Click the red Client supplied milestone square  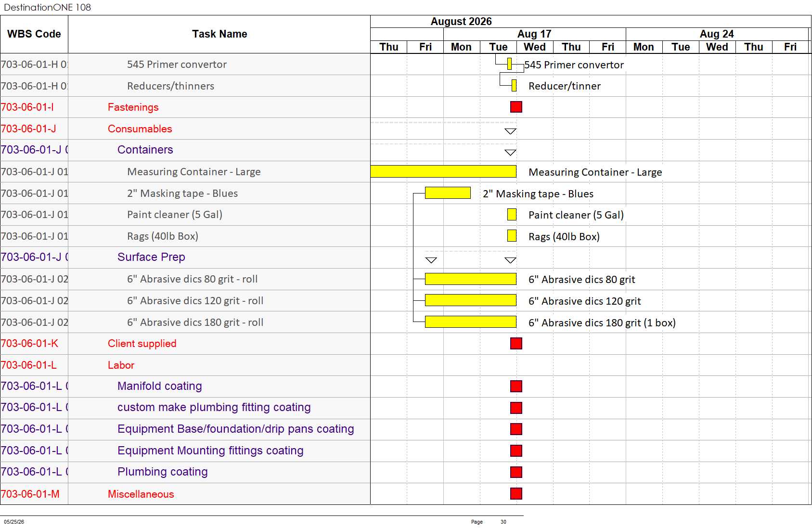(x=516, y=343)
